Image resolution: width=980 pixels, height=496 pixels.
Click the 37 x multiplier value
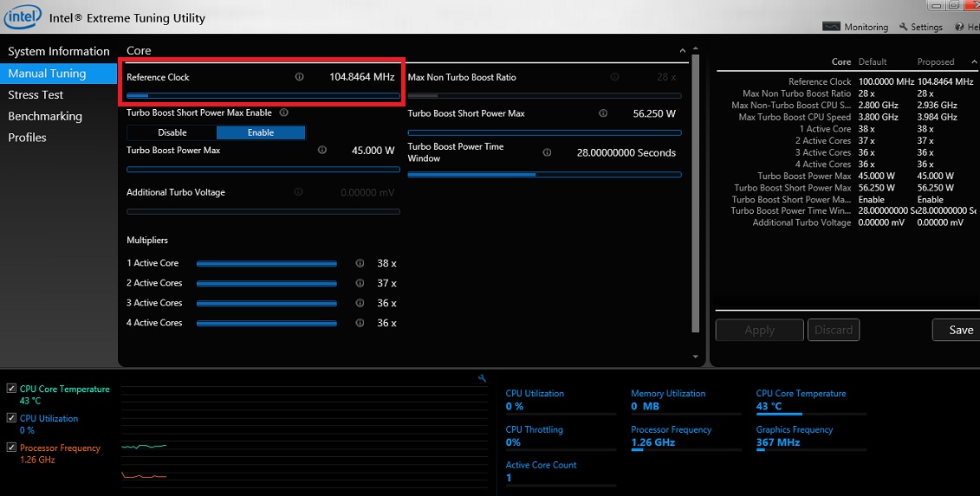pyautogui.click(x=386, y=284)
